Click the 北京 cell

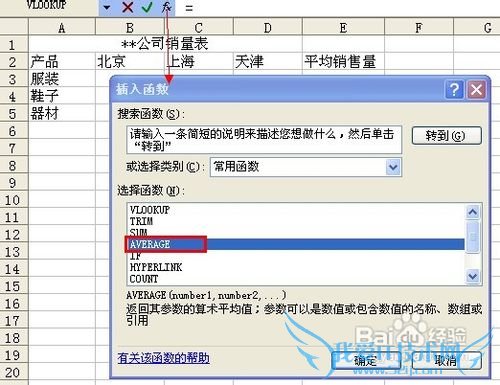(130, 62)
